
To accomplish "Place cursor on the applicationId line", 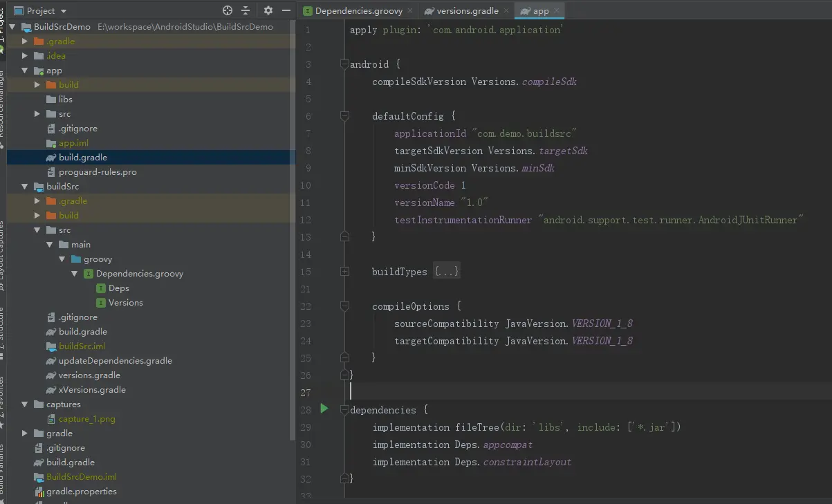I will tap(486, 133).
